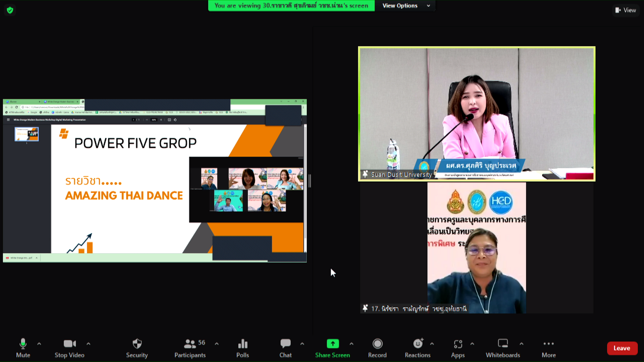Open the Polls icon
The height and width of the screenshot is (362, 644).
243,348
